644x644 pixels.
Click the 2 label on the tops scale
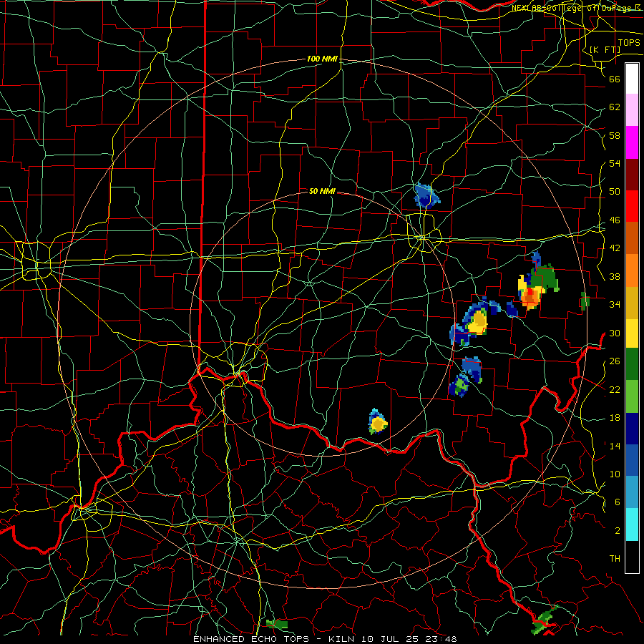click(x=617, y=531)
